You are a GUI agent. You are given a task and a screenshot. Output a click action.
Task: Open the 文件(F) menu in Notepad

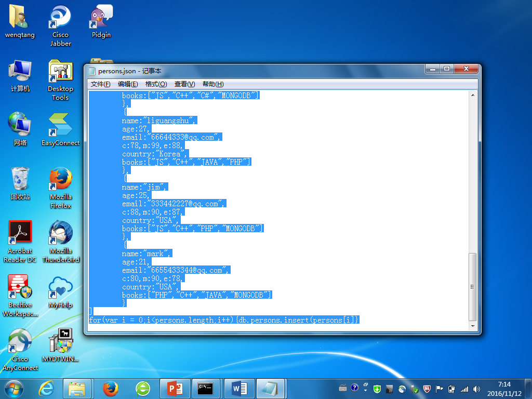(x=100, y=84)
